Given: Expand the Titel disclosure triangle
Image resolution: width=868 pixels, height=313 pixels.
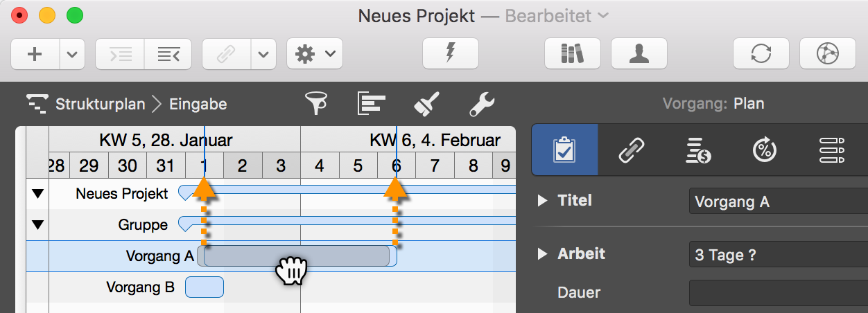Looking at the screenshot, I should (543, 201).
